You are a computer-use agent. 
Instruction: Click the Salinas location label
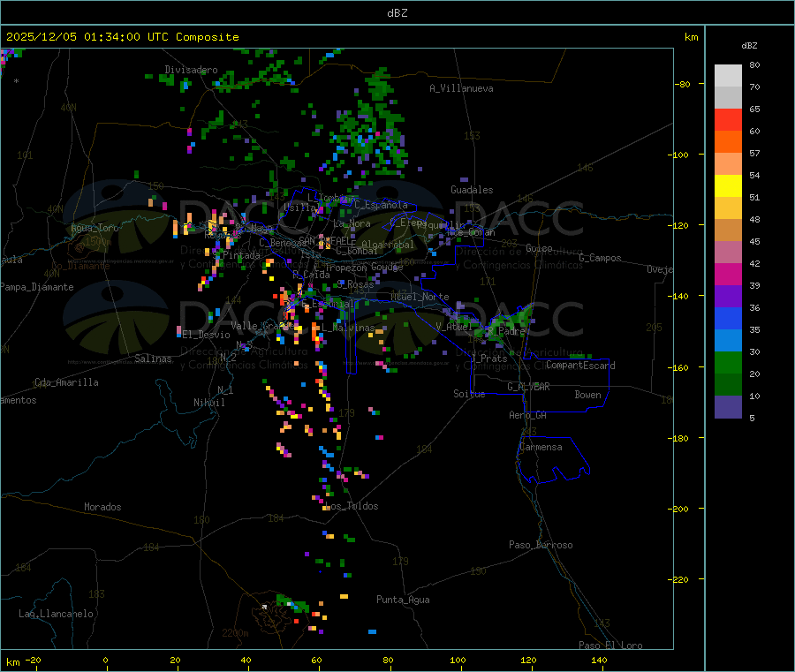point(153,359)
